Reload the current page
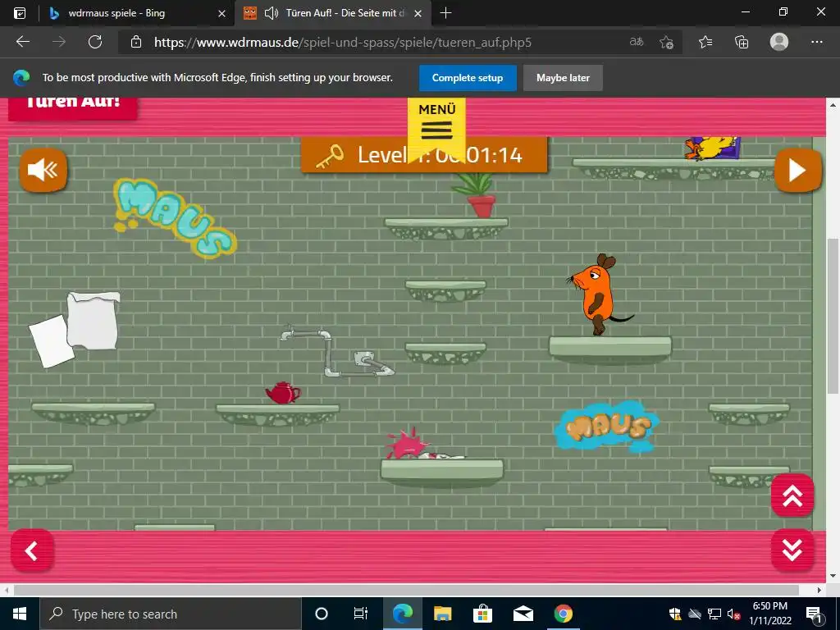This screenshot has height=630, width=840. tap(95, 42)
